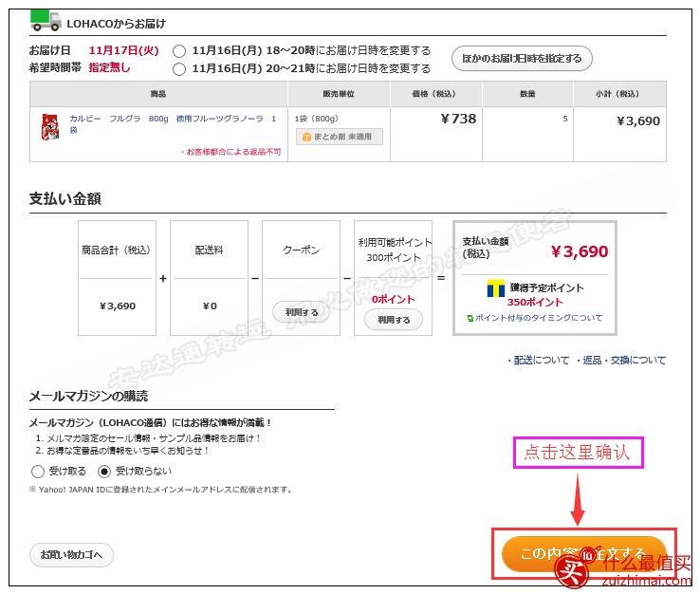Click 利用する button under クーポン
700x594 pixels.
pyautogui.click(x=302, y=312)
